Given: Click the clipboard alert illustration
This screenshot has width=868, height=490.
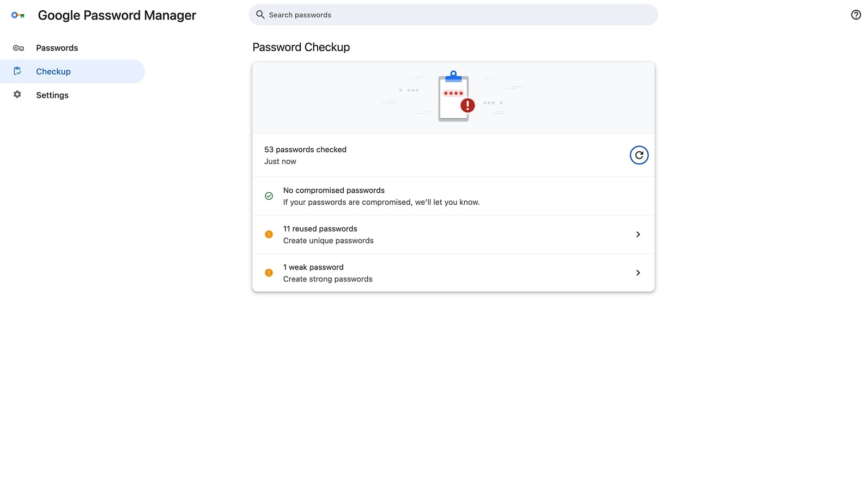Looking at the screenshot, I should [x=456, y=96].
